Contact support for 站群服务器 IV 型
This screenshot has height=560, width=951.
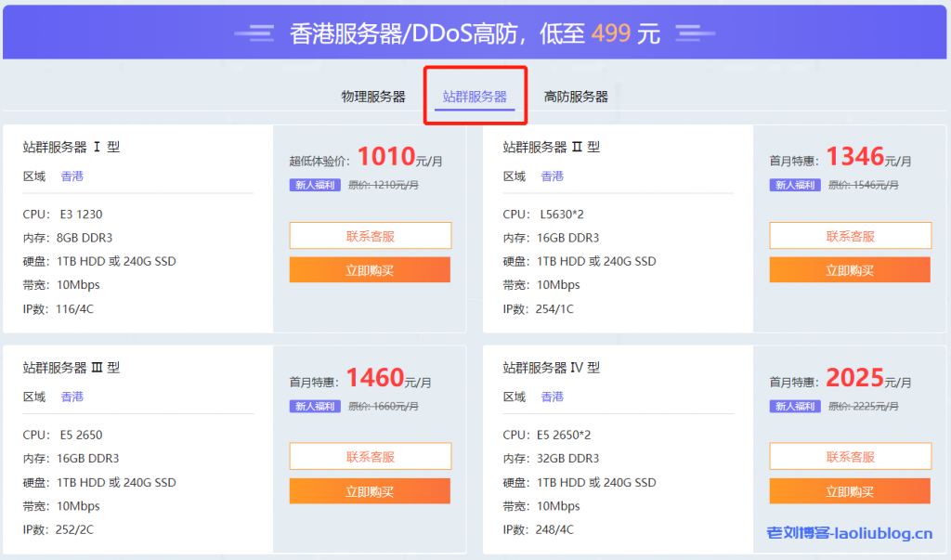click(x=850, y=456)
